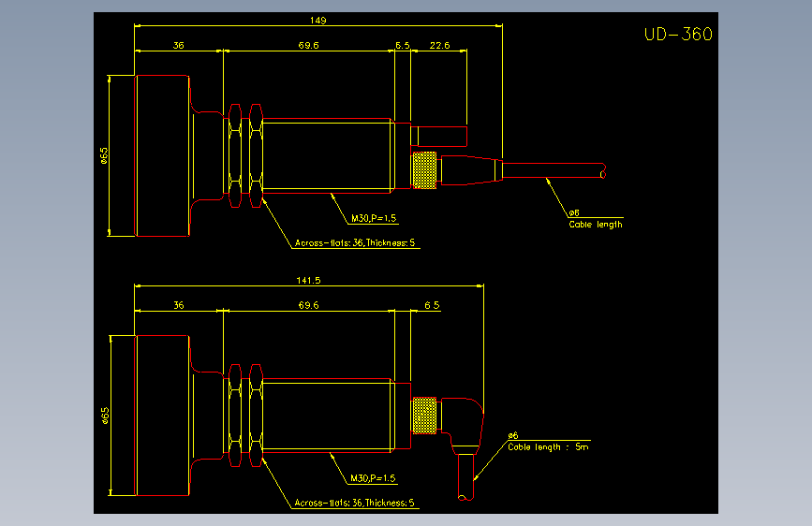Screen dimensions: 812x526
Task: Click the UD-360 model title text
Action: pyautogui.click(x=678, y=35)
